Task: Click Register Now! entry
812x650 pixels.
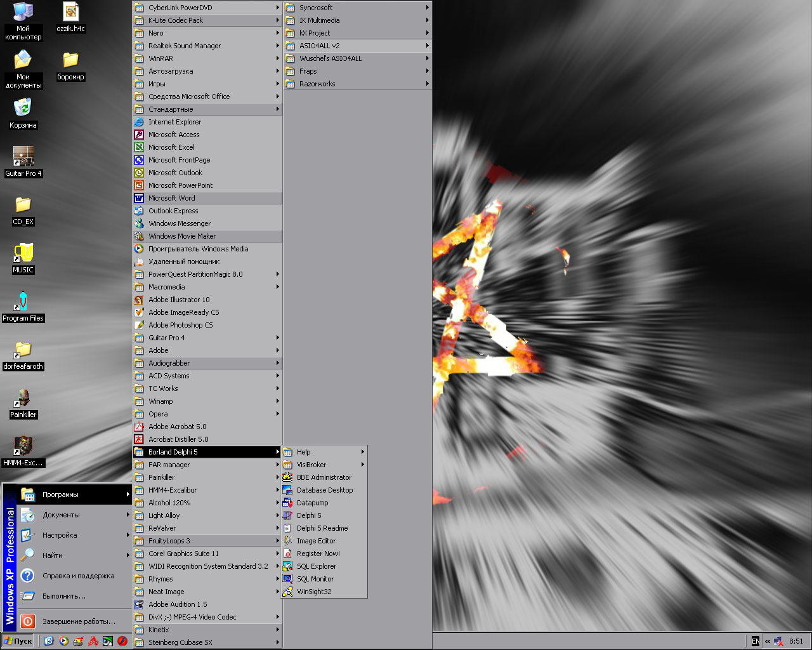Action: click(325, 554)
